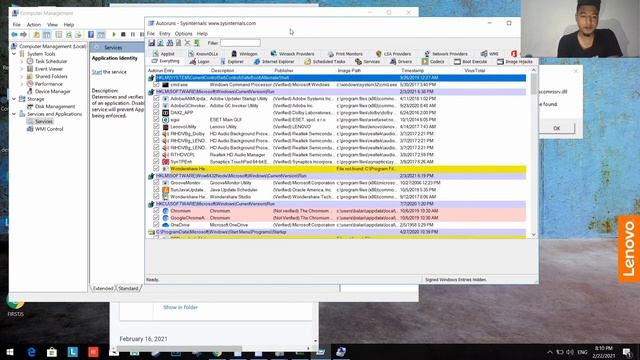Collapse the System Tools tree node
Viewport: 640px width, 360px height.
pyautogui.click(x=14, y=54)
